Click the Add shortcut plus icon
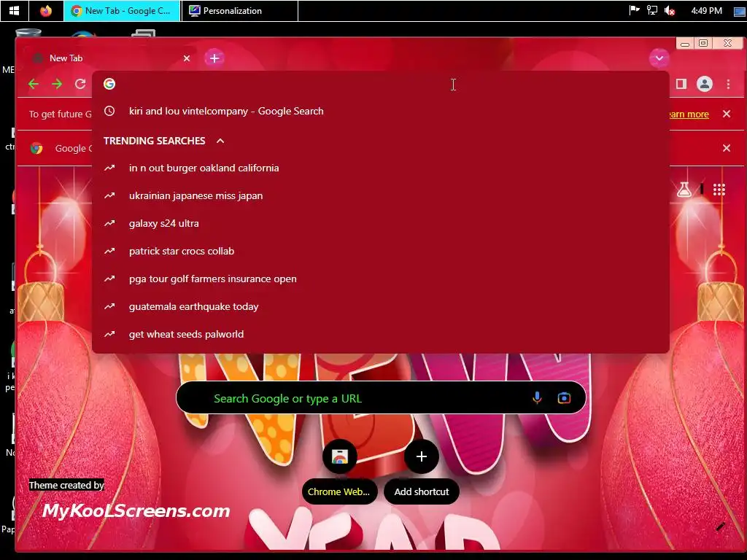 (422, 456)
